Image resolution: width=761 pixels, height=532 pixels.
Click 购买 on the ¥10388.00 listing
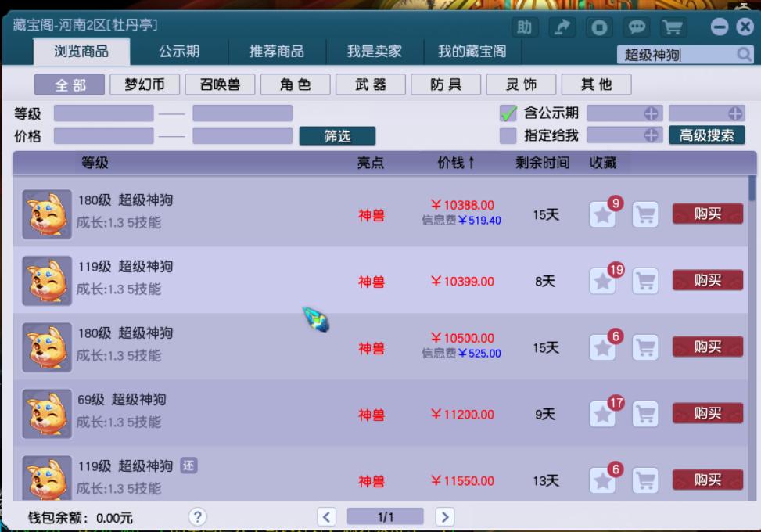click(706, 214)
